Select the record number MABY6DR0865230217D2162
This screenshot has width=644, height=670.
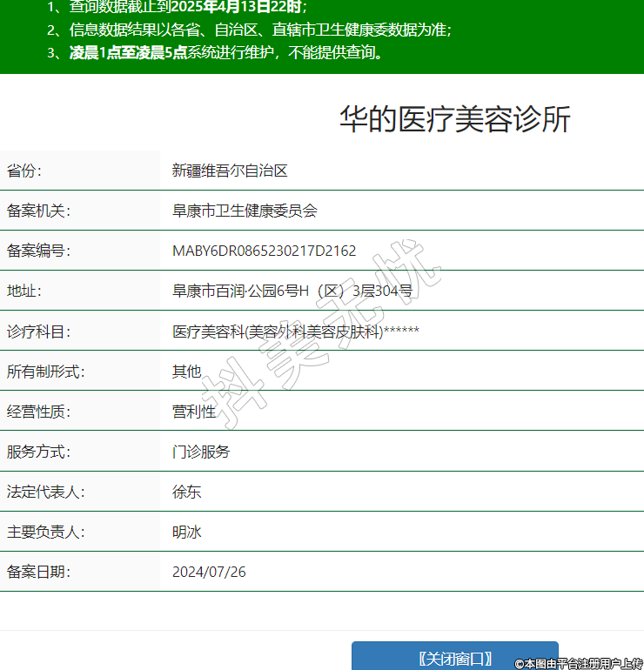[x=264, y=251]
